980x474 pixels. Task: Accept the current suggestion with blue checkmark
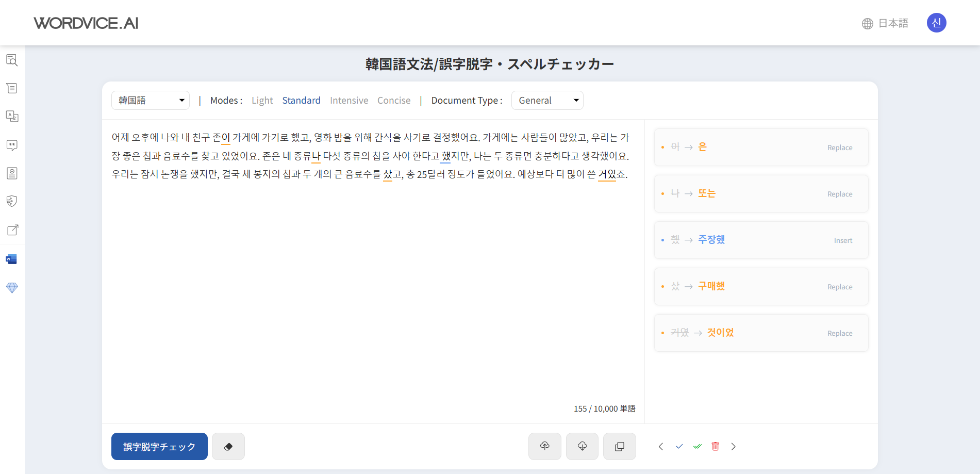(x=679, y=446)
